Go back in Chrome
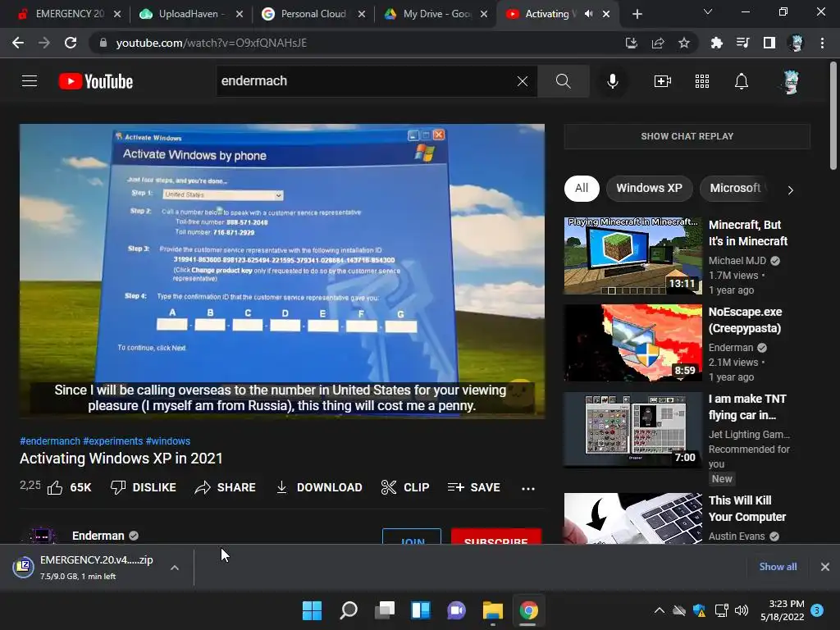The width and height of the screenshot is (840, 630). pos(18,43)
